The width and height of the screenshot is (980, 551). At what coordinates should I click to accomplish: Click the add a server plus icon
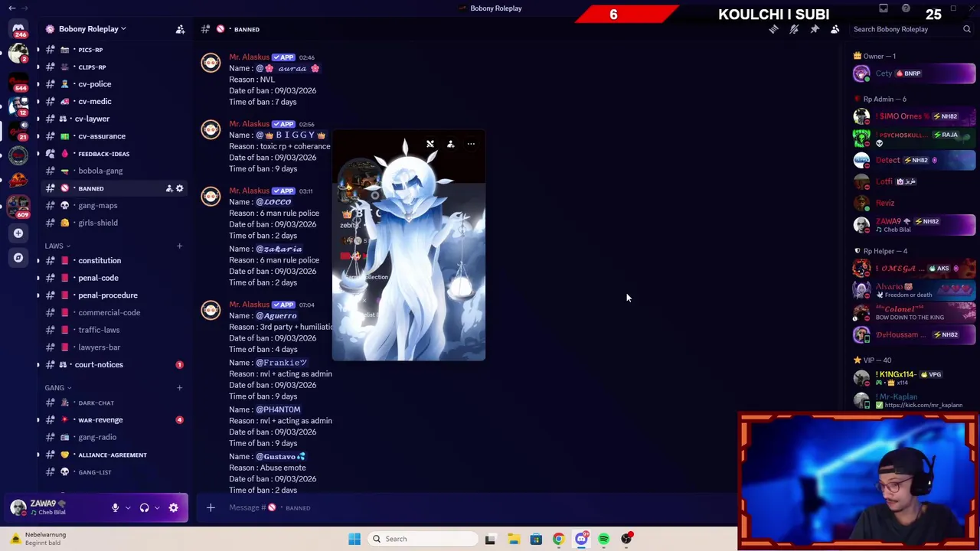click(x=18, y=233)
